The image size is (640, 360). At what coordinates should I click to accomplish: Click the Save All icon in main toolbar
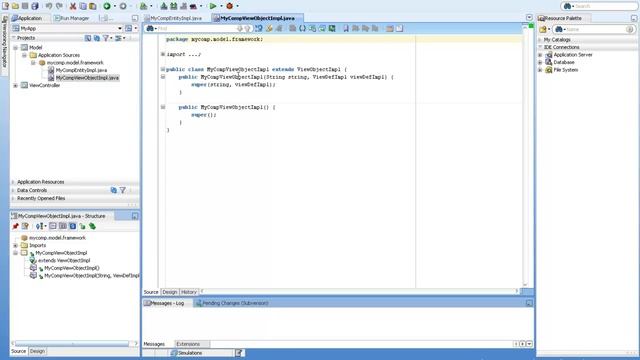tap(35, 6)
